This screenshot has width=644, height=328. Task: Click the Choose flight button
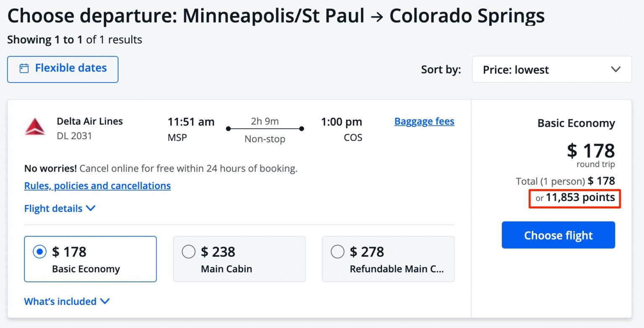pyautogui.click(x=558, y=235)
